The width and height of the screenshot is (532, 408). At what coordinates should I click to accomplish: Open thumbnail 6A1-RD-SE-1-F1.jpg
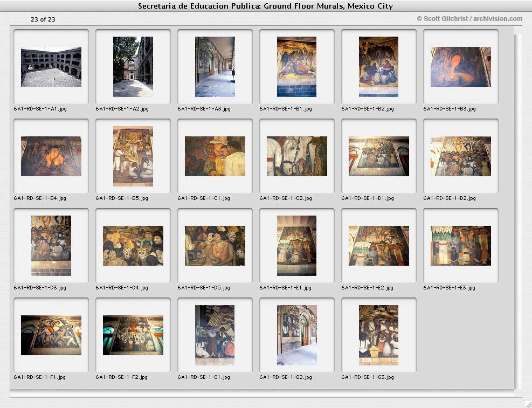[51, 335]
